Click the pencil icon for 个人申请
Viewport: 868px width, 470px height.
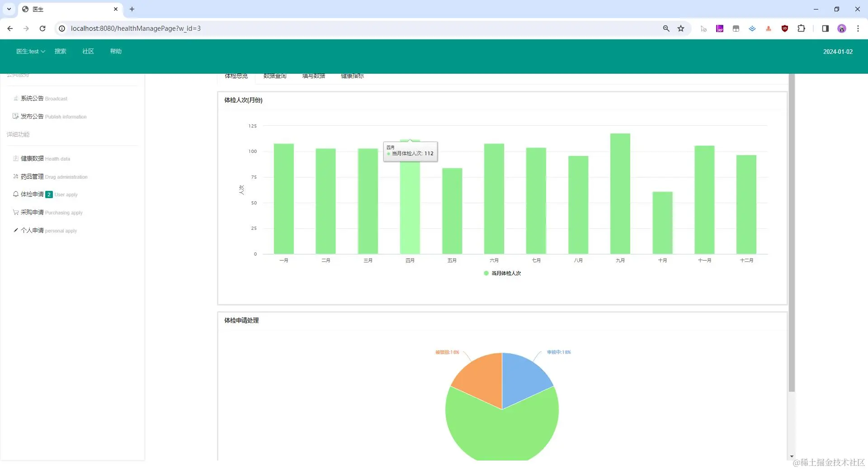[16, 230]
